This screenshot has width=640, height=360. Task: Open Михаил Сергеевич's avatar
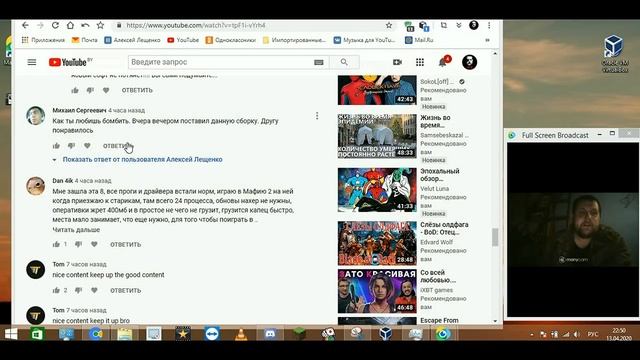tap(36, 116)
